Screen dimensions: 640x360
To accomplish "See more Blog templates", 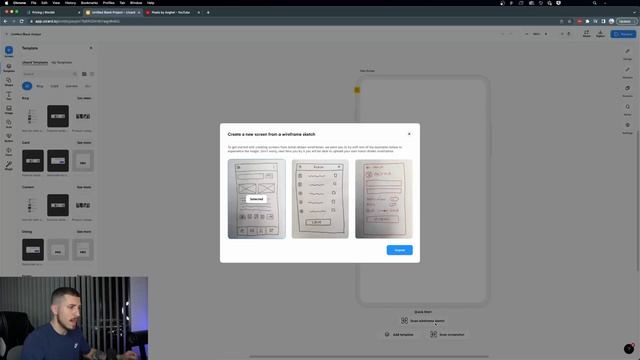I will [84, 98].
